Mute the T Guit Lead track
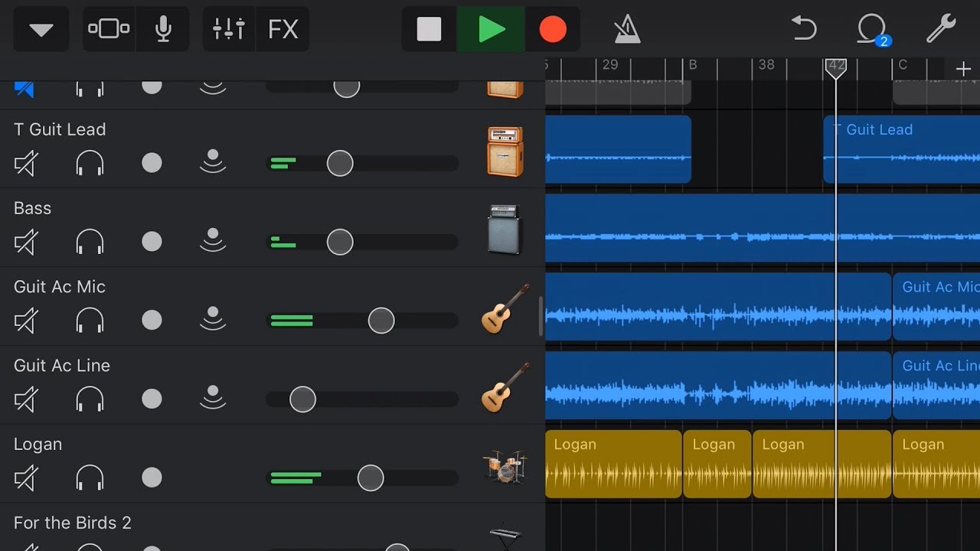This screenshot has width=980, height=551. 25,163
